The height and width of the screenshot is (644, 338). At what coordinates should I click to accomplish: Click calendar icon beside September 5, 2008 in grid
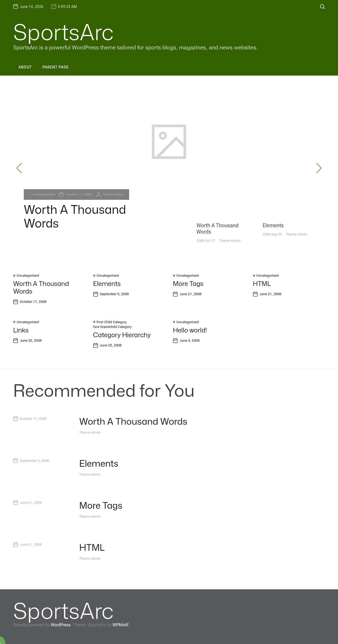pos(96,294)
